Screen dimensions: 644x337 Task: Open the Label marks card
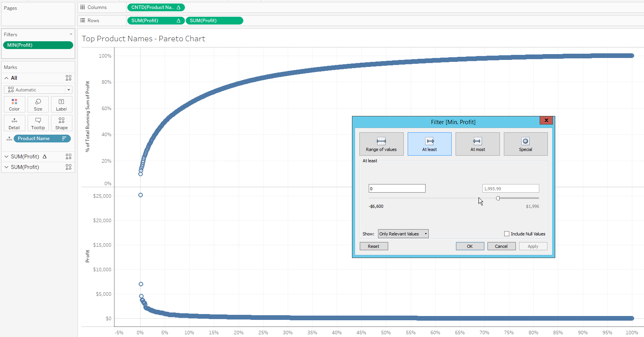pos(62,104)
